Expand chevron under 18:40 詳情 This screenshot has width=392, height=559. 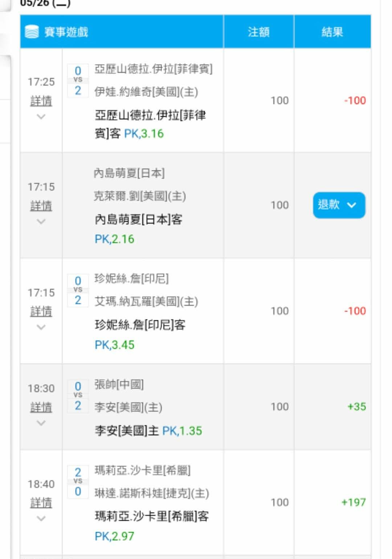coord(41,519)
